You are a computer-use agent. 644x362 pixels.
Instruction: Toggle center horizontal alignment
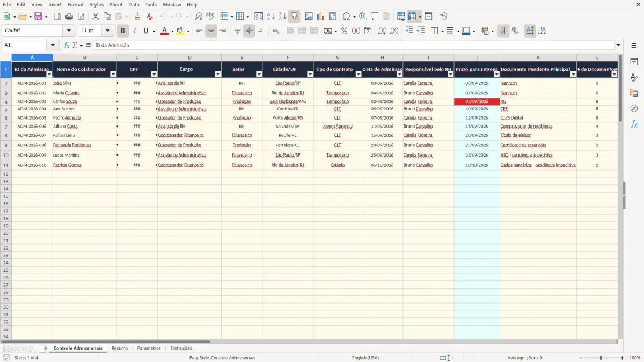click(x=211, y=31)
